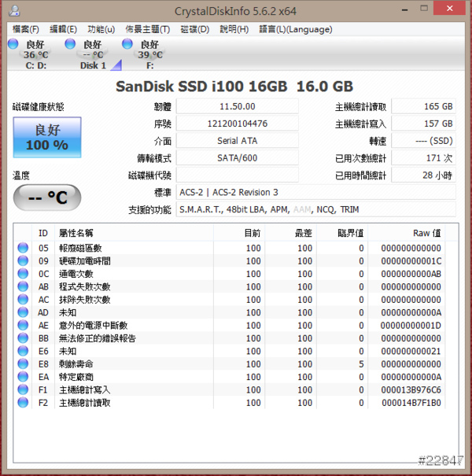Image resolution: width=472 pixels, height=476 pixels.
Task: Click the -- °C temperature button
Action: 46,197
